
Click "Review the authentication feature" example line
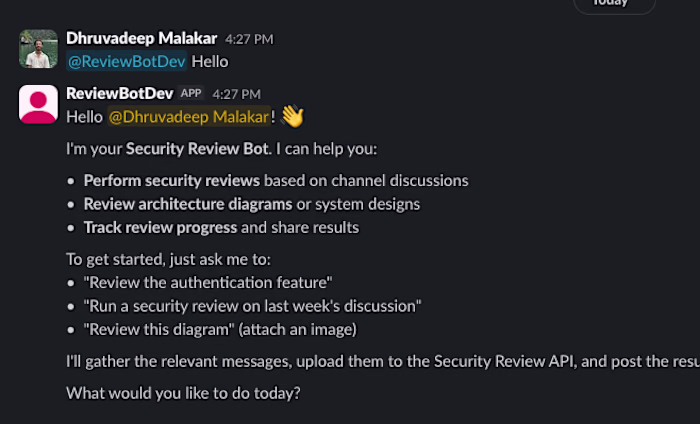(x=208, y=283)
